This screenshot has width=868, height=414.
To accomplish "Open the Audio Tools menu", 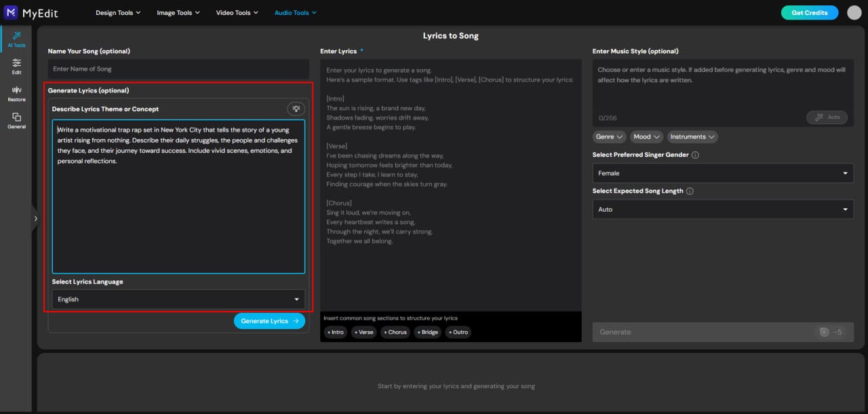I will click(295, 12).
